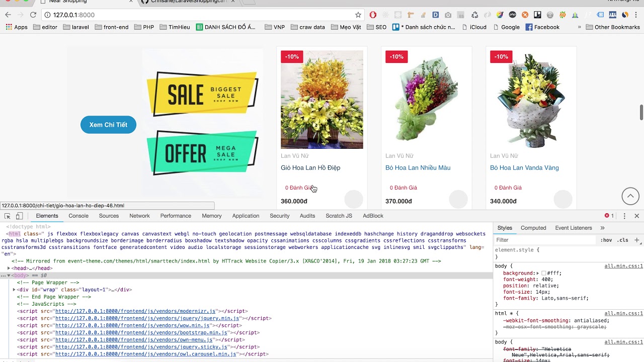Click the scroll-to-top arrow button
This screenshot has width=644, height=362.
630,196
